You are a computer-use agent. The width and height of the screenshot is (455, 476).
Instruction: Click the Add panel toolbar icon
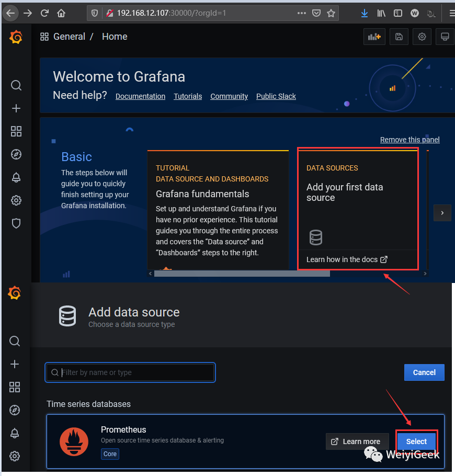coord(374,37)
